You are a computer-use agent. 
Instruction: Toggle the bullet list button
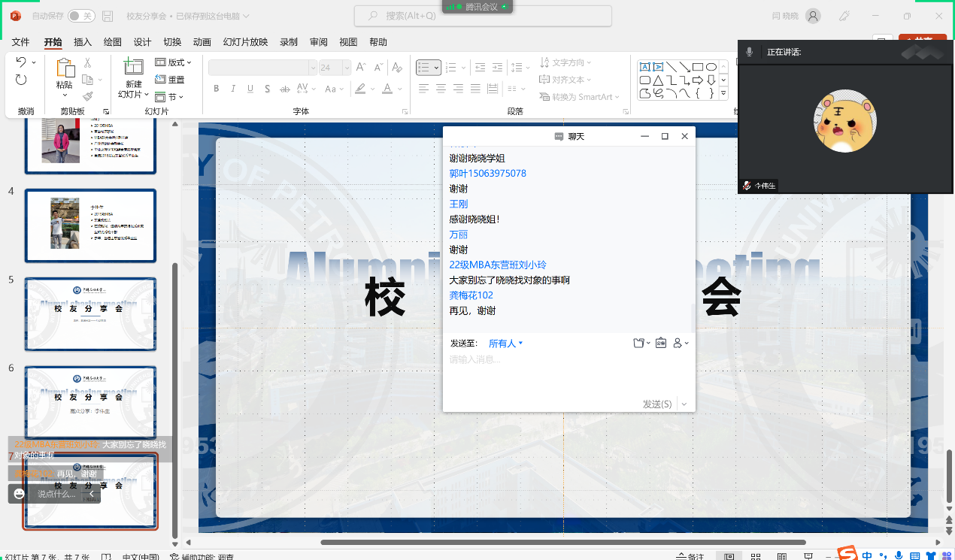[425, 68]
